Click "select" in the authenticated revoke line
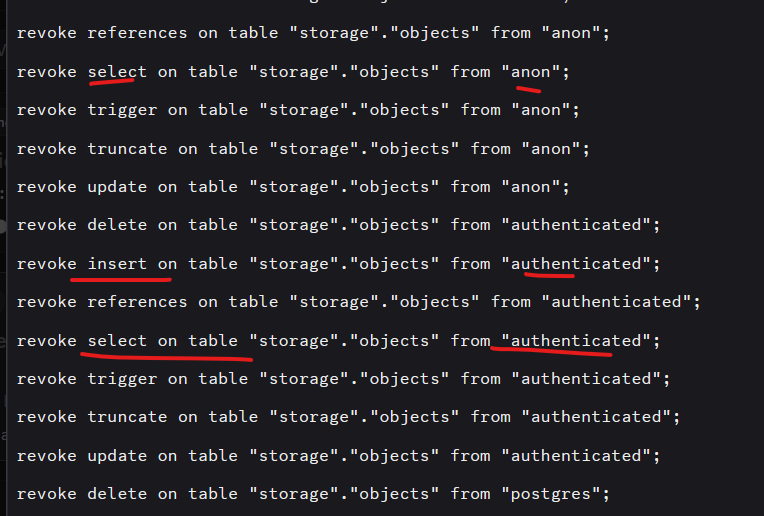The height and width of the screenshot is (516, 764). [117, 340]
